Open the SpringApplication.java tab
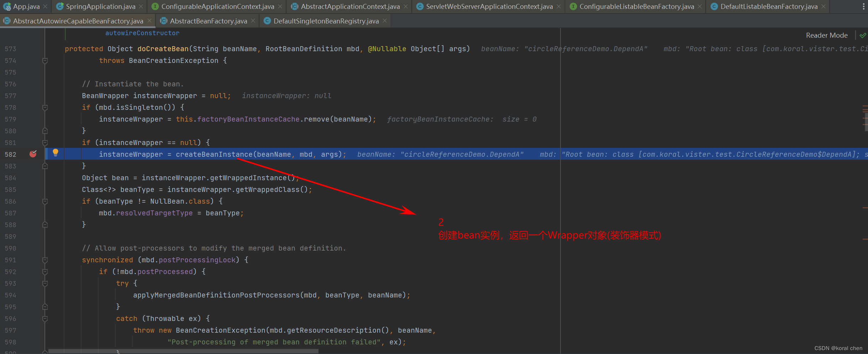This screenshot has height=354, width=868. (x=100, y=6)
